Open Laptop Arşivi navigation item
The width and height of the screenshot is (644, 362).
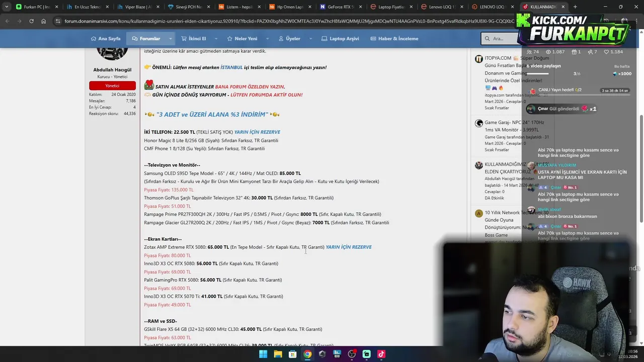[x=340, y=39]
